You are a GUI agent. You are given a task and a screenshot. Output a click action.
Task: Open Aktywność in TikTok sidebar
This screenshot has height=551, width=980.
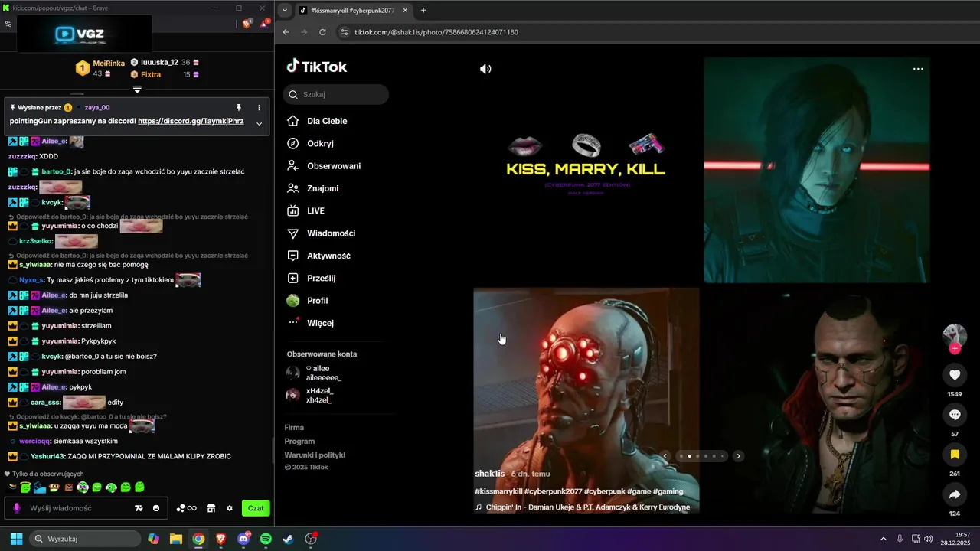click(x=319, y=256)
